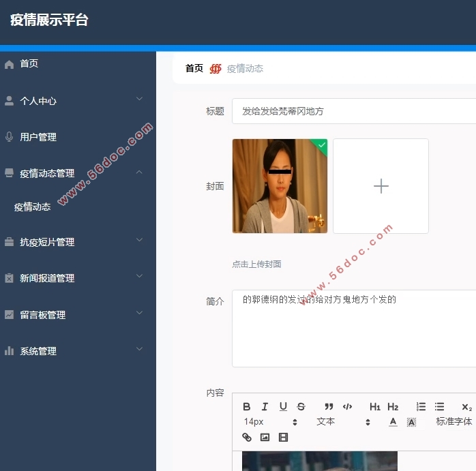Image resolution: width=476 pixels, height=471 pixels.
Task: Click the 点击上传封面 hint text
Action: (x=257, y=264)
